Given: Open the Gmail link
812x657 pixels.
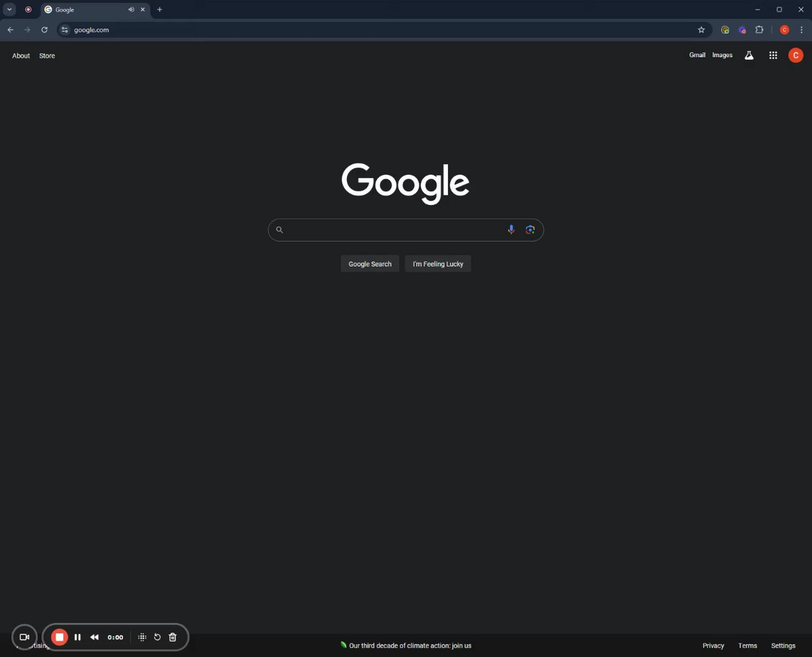Looking at the screenshot, I should [697, 55].
